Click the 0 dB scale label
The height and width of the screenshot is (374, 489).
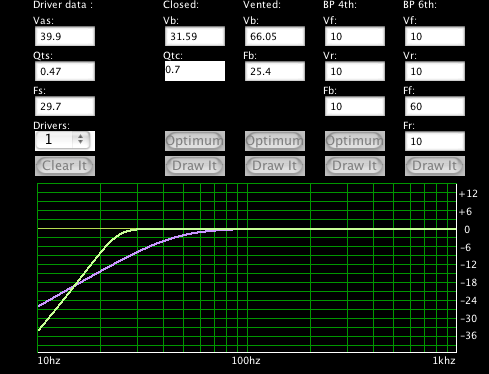467,229
